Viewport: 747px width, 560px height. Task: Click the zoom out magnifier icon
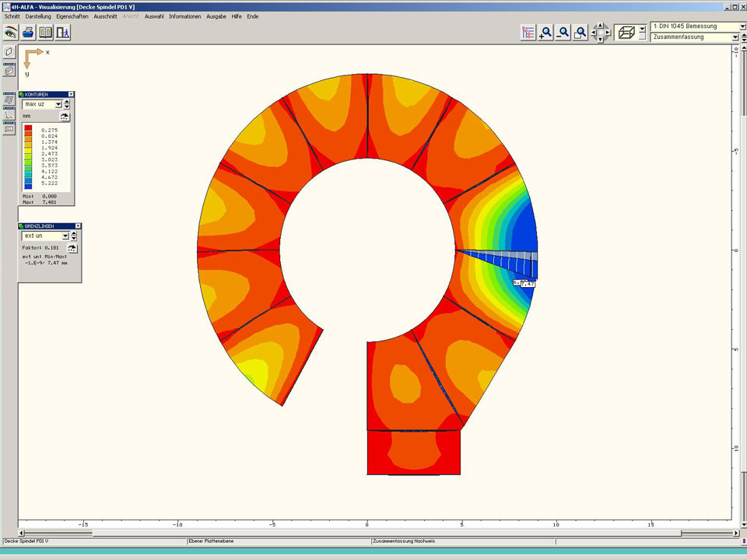[563, 33]
